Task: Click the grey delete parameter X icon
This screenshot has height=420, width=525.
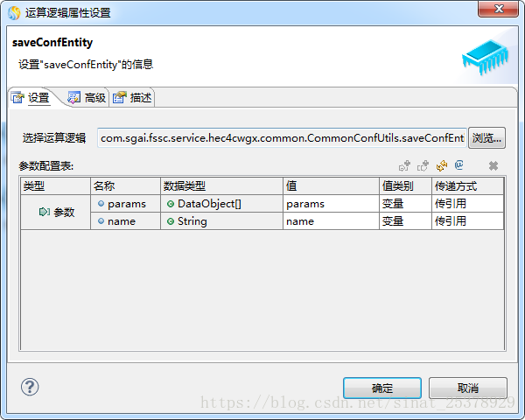Action: click(493, 165)
